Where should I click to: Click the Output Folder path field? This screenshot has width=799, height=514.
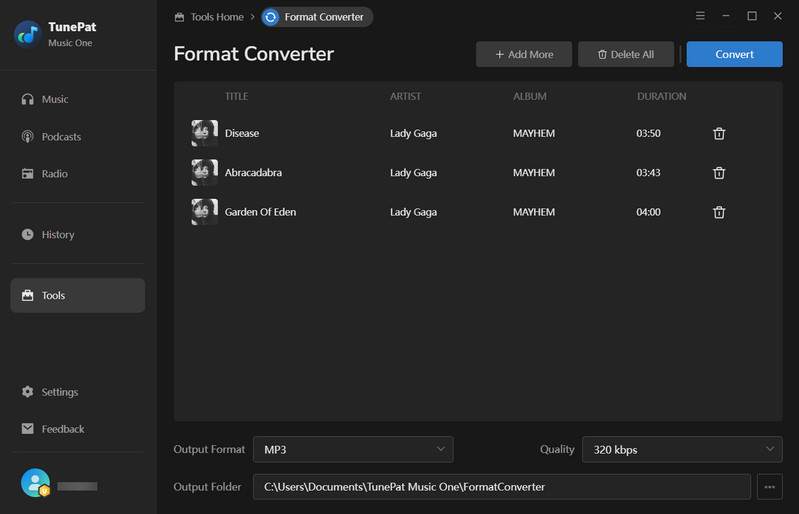point(502,487)
